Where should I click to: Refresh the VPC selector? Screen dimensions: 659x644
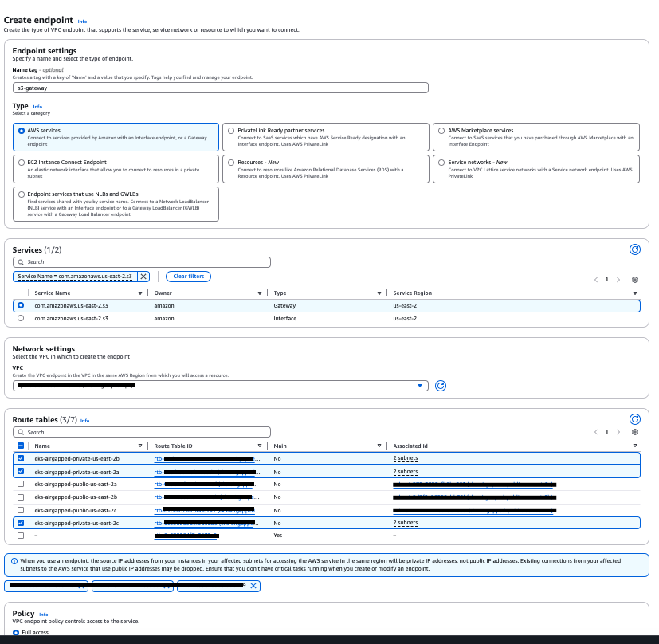[x=441, y=386]
